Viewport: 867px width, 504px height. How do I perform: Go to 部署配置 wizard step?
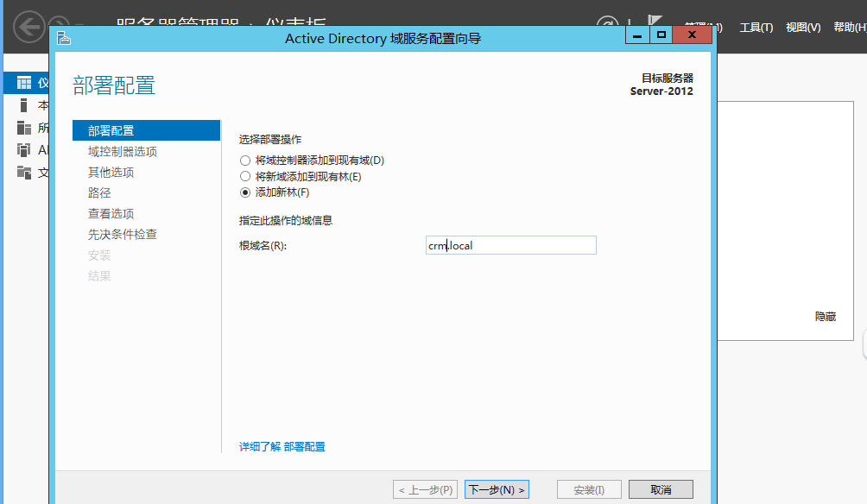(146, 130)
